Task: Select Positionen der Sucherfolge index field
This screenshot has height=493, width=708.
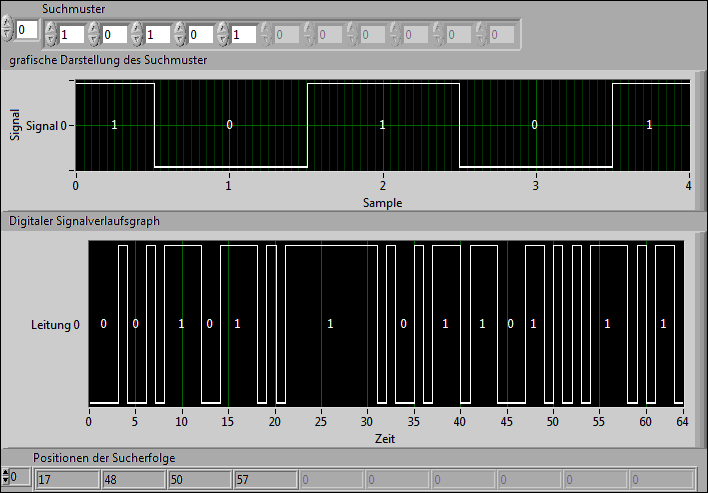Action: [20, 477]
